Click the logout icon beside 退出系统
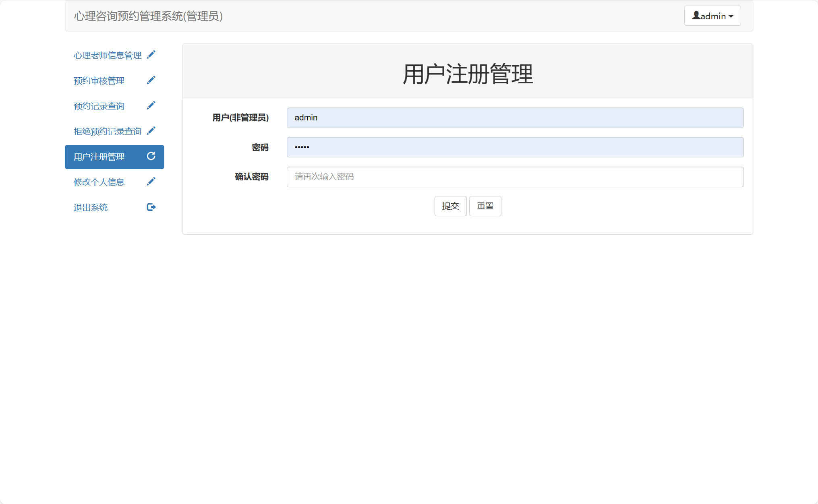The width and height of the screenshot is (818, 504). pyautogui.click(x=151, y=207)
